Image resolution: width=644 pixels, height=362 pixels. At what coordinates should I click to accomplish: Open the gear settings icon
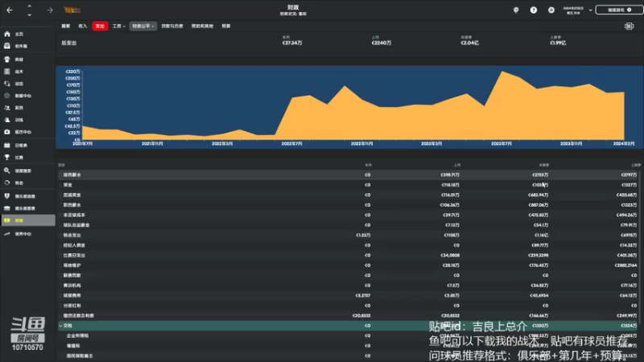coord(551,10)
